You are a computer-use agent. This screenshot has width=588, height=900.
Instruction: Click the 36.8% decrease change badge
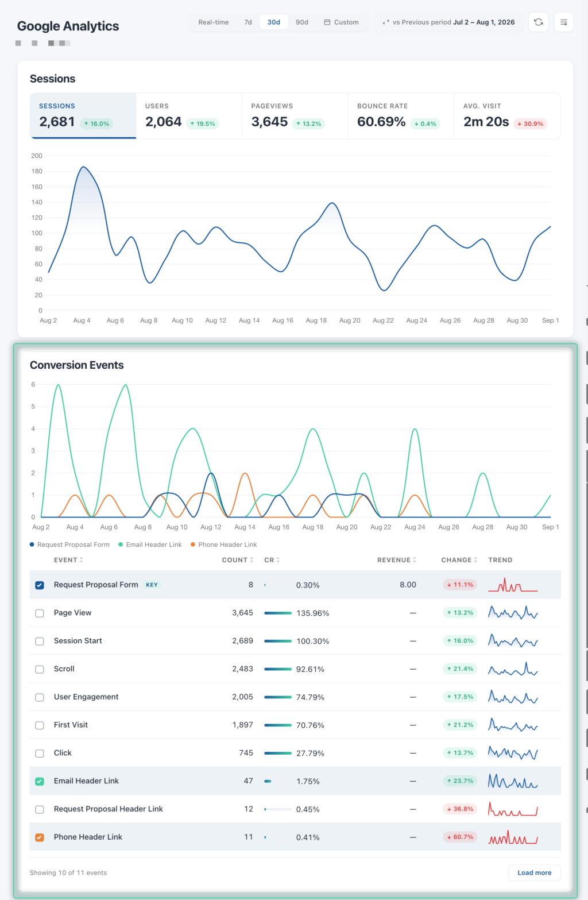coord(460,809)
